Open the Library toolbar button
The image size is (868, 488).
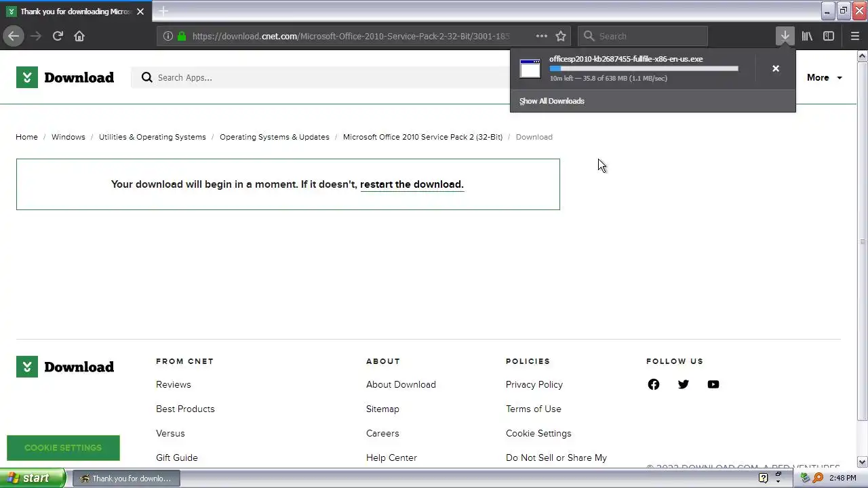click(807, 36)
